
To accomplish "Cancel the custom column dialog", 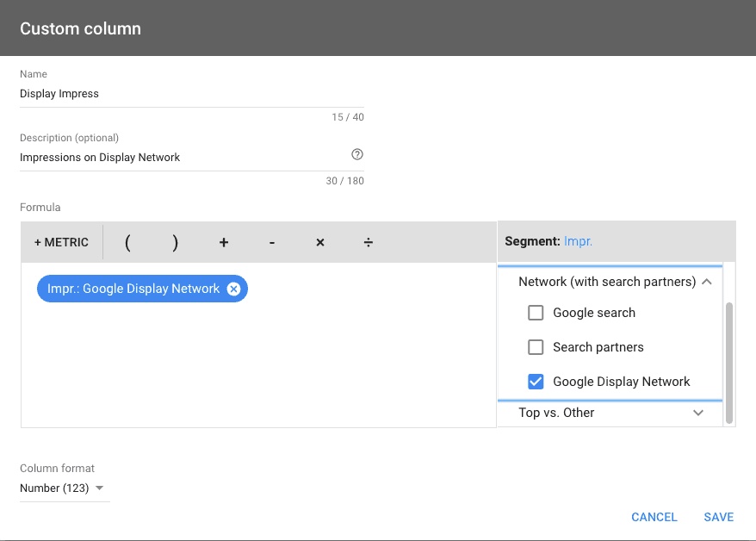I will click(654, 517).
